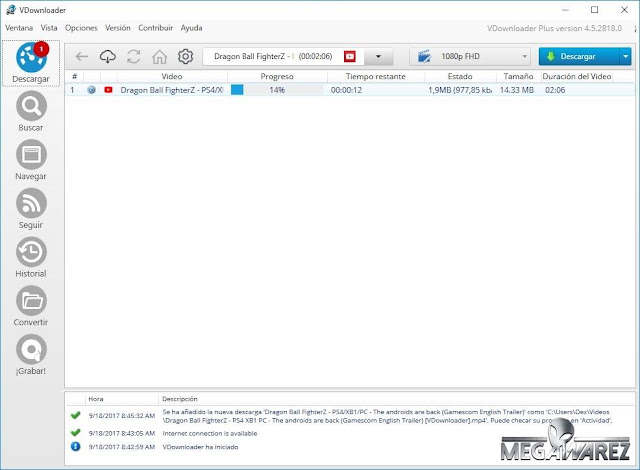Click the 14% download progress bar
The width and height of the screenshot is (640, 470).
[277, 90]
